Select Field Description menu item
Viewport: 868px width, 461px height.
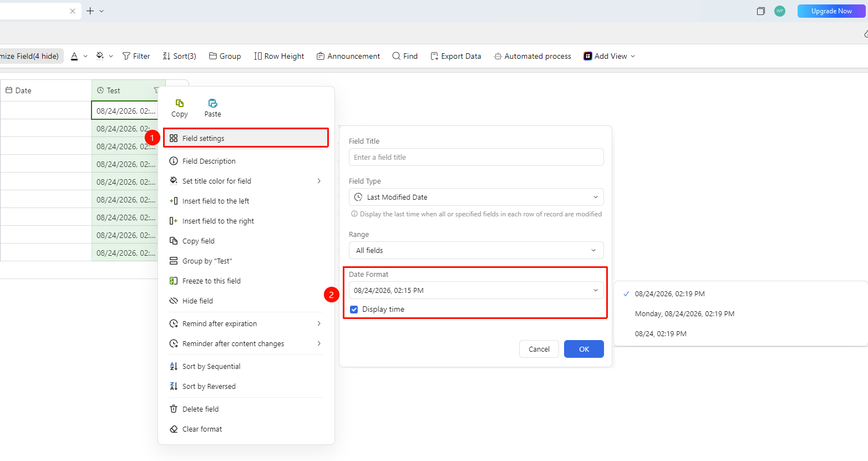(246, 161)
